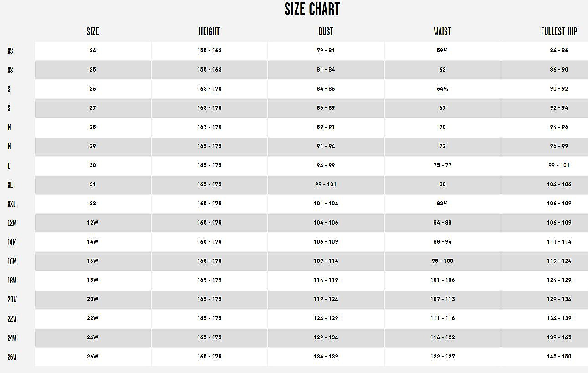Click the size 24 cell
This screenshot has width=588, height=373.
click(x=93, y=51)
